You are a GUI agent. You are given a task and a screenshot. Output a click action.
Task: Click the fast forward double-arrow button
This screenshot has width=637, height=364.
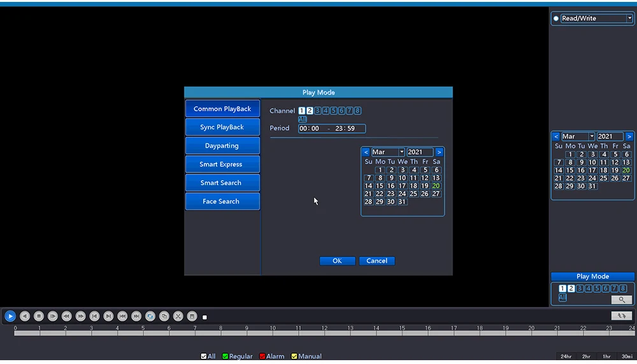pos(80,316)
